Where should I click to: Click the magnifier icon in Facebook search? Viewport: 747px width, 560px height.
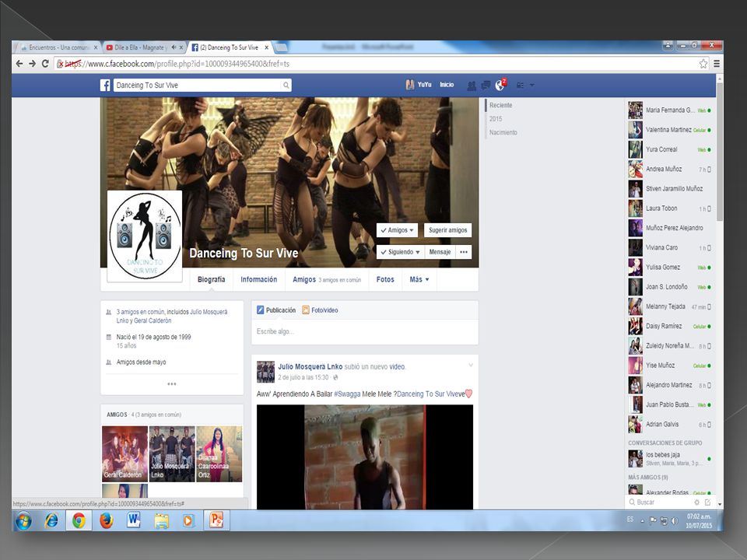click(x=286, y=86)
